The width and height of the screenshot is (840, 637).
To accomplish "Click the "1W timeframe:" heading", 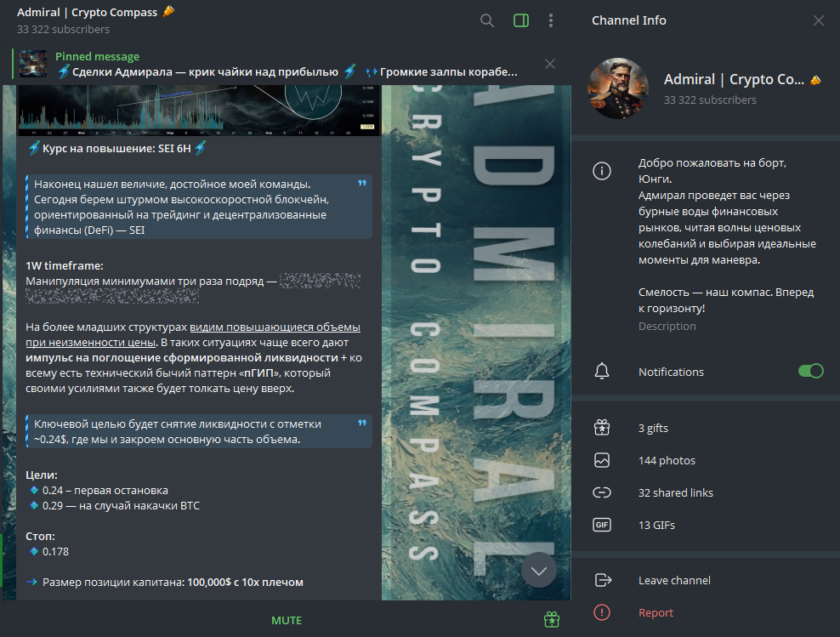I will (x=65, y=265).
